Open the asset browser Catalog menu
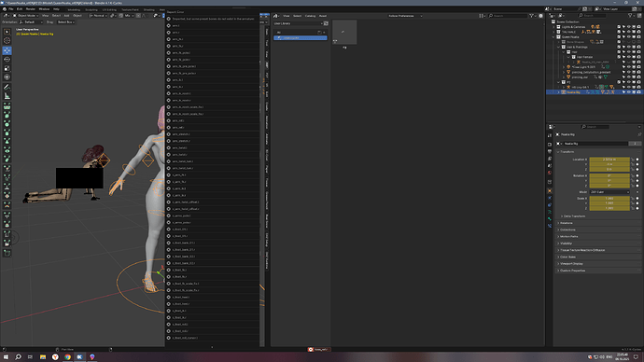Viewport: 644px width, 362px height. point(310,16)
